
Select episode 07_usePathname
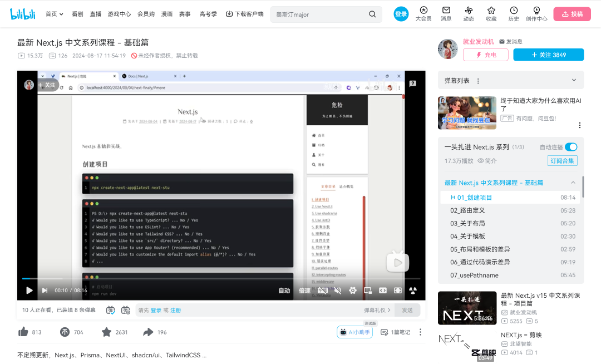pyautogui.click(x=510, y=275)
